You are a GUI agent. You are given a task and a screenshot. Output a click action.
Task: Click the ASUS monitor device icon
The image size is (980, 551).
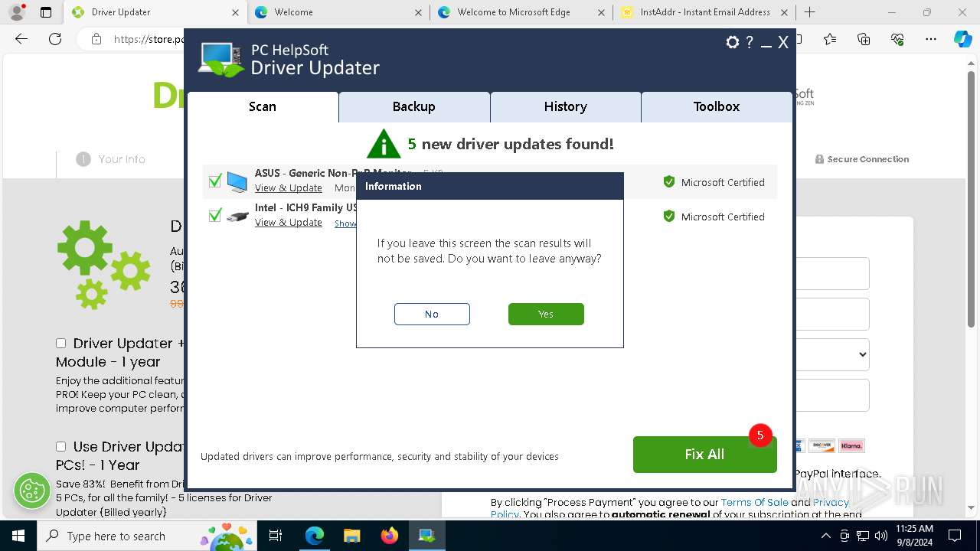[x=237, y=182]
